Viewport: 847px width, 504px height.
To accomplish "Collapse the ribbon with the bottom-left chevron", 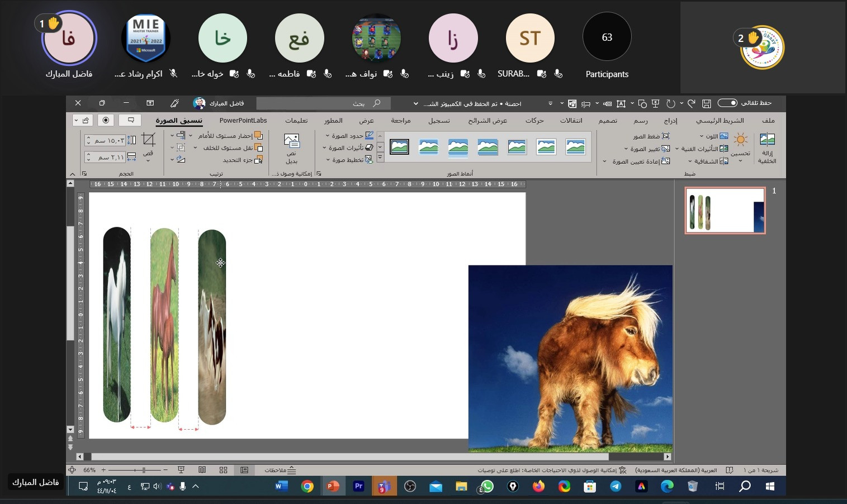I will point(72,174).
